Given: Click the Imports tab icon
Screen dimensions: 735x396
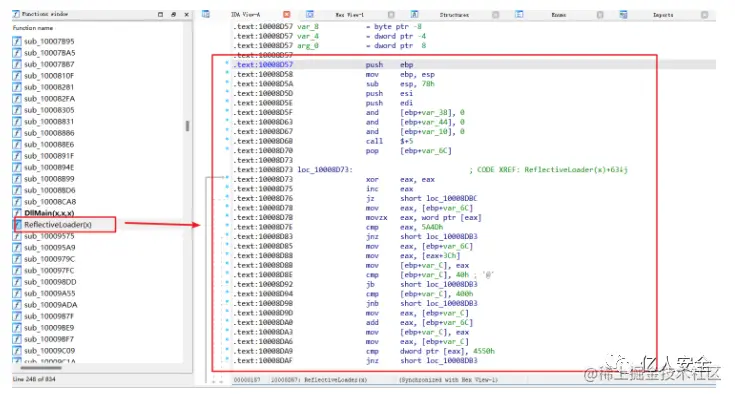Looking at the screenshot, I should [623, 15].
